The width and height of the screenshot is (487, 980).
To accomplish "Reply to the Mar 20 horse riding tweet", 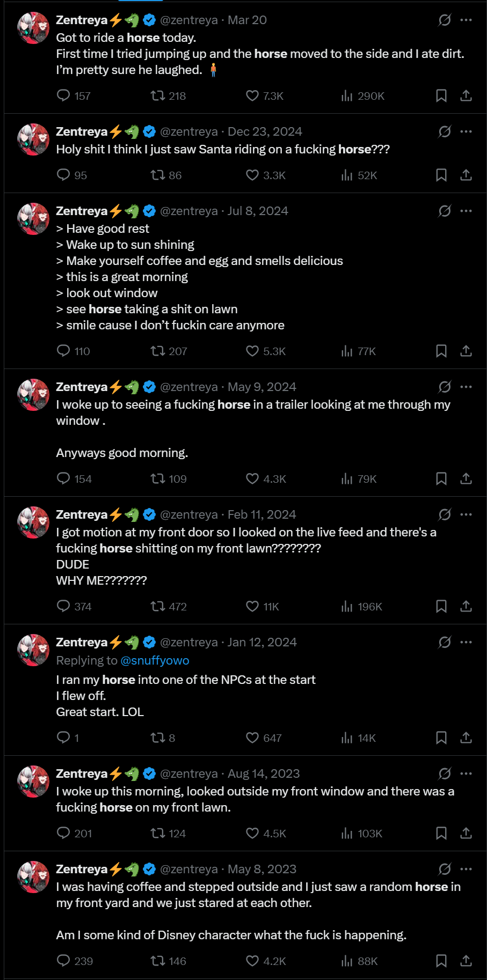I will point(64,95).
